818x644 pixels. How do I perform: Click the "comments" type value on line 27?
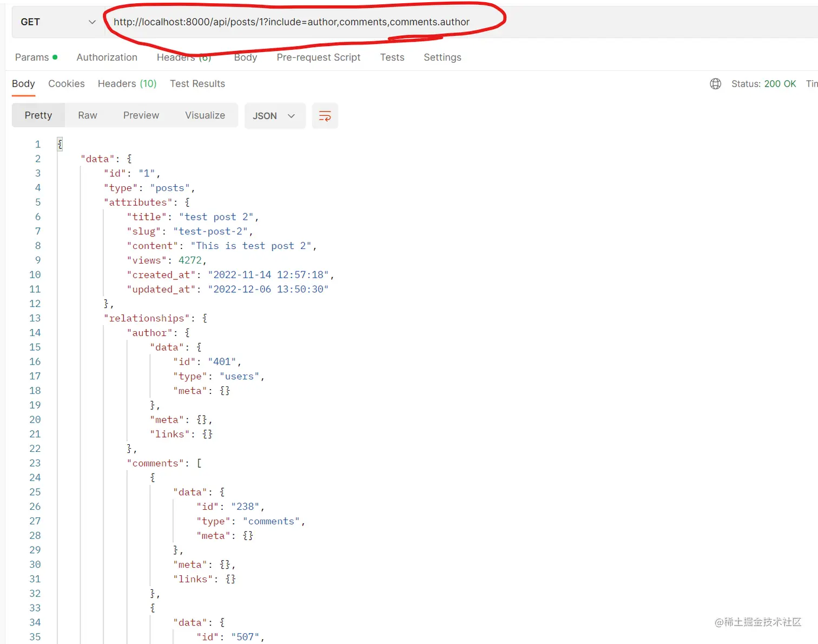(271, 521)
